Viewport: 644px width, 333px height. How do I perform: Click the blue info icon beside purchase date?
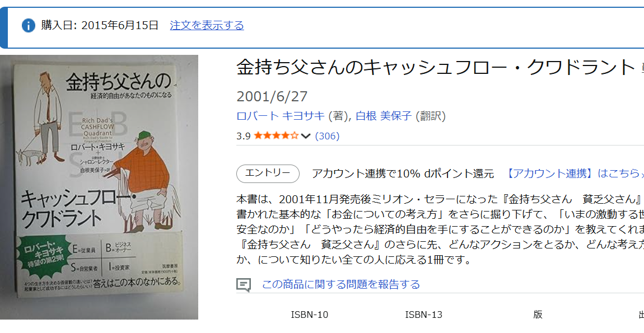point(29,25)
